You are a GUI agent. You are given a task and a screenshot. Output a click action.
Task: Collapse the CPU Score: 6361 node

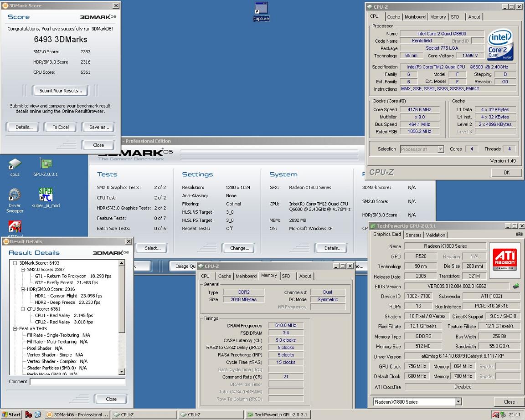[23, 309]
